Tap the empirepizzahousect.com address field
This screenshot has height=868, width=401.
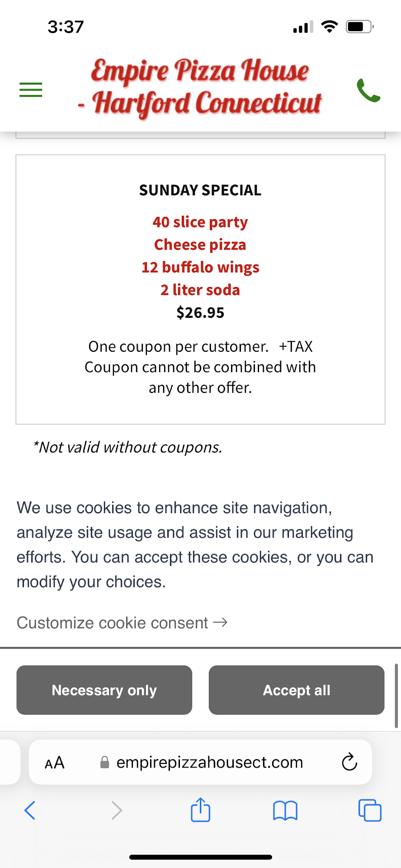(x=209, y=762)
